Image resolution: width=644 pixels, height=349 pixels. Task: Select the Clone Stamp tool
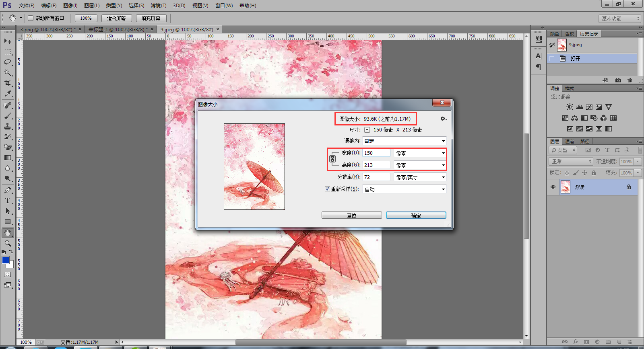tap(8, 126)
